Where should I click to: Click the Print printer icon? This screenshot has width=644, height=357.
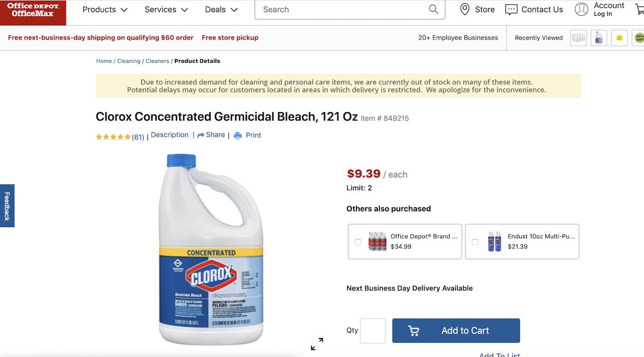238,135
